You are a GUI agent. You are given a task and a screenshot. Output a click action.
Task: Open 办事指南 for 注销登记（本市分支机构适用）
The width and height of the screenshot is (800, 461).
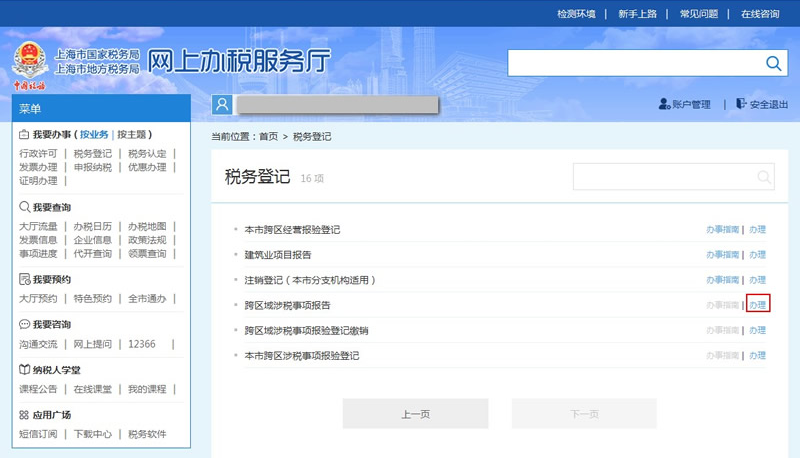coord(722,280)
